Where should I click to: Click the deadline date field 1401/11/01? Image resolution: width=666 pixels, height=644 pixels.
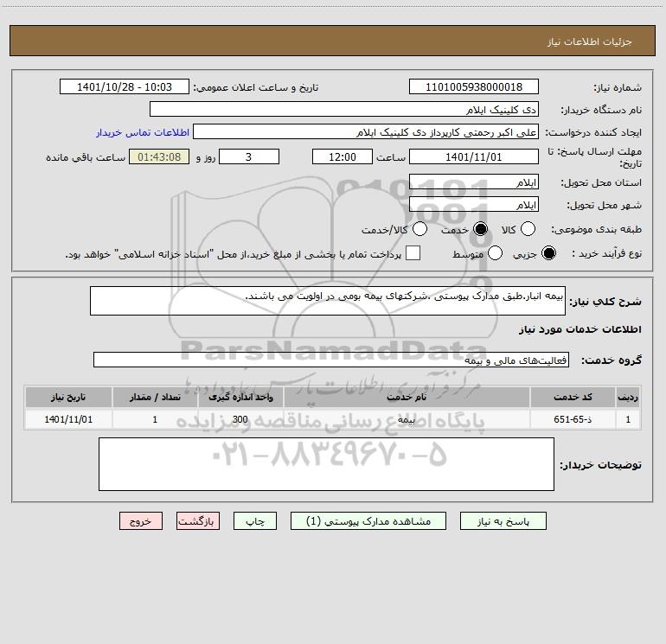pyautogui.click(x=474, y=156)
